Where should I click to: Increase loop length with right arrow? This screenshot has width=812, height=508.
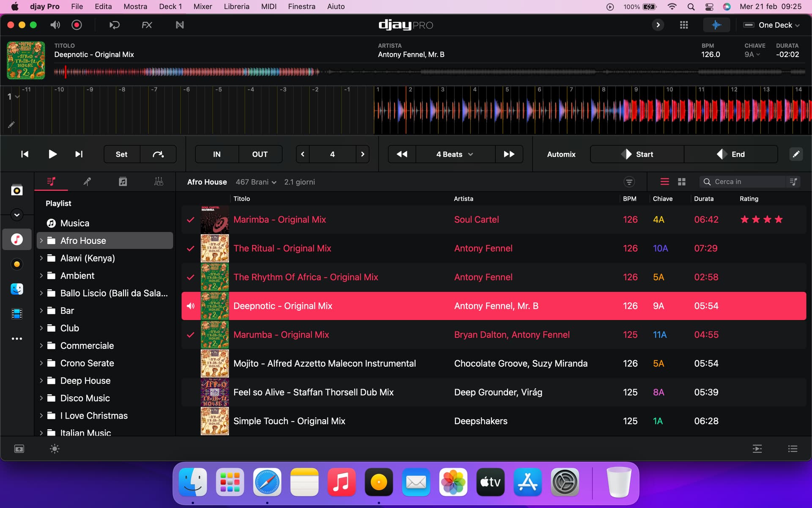362,154
